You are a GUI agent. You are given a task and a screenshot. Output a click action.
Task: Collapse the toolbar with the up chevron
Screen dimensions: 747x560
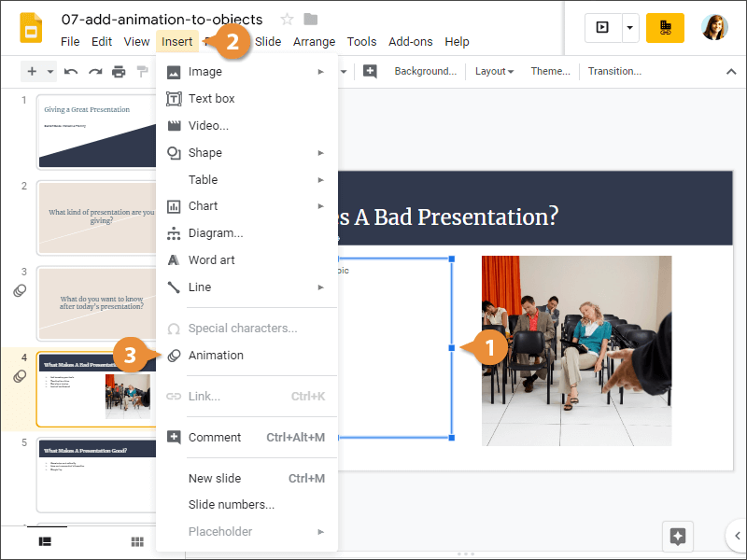731,72
